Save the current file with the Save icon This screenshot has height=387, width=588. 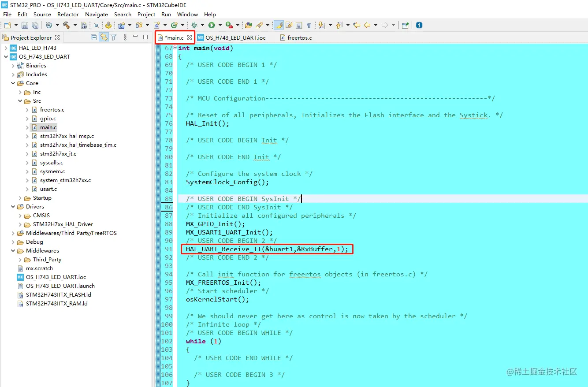pyautogui.click(x=25, y=25)
